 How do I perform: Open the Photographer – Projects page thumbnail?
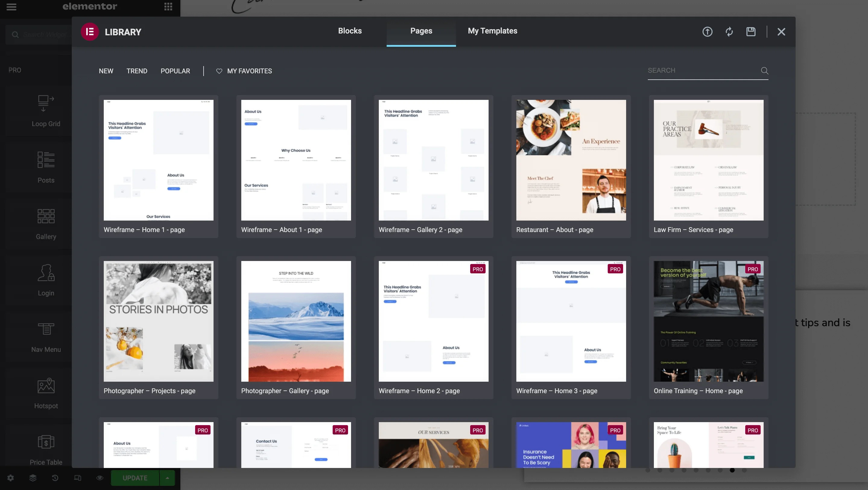(x=158, y=321)
